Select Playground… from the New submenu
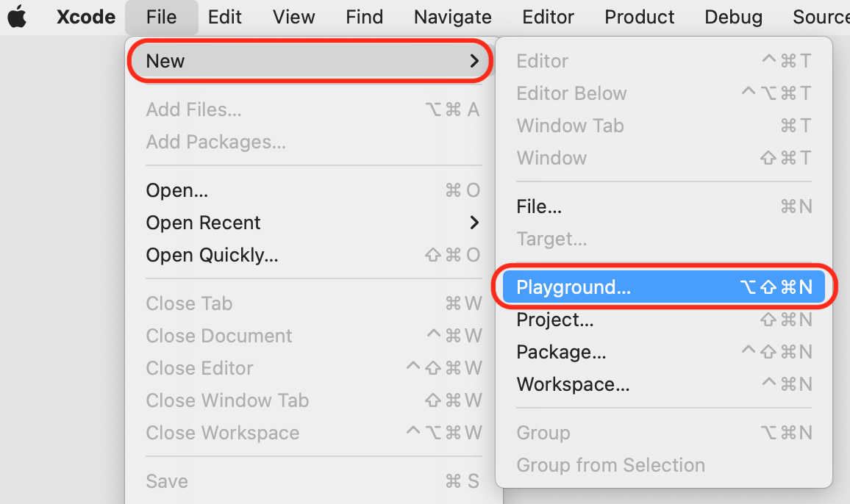The height and width of the screenshot is (504, 850). point(574,287)
